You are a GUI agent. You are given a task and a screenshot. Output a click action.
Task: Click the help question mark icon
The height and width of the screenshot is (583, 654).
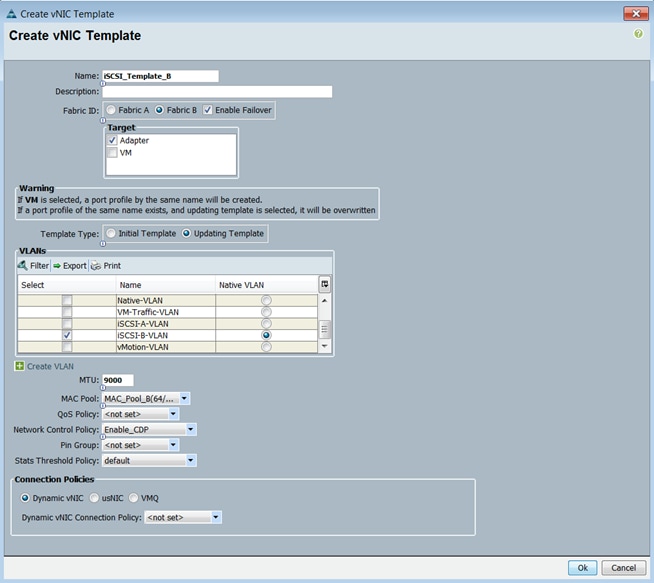[638, 34]
